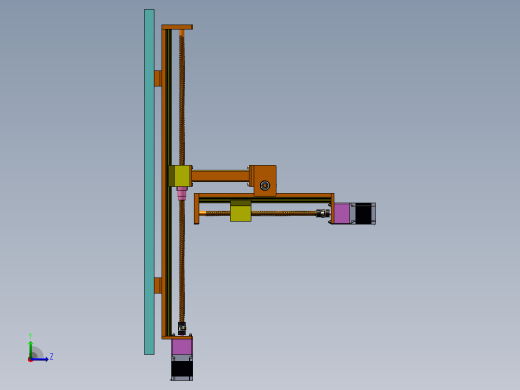Click the blue Z axis of triad
This screenshot has width=520, height=390.
[39, 359]
